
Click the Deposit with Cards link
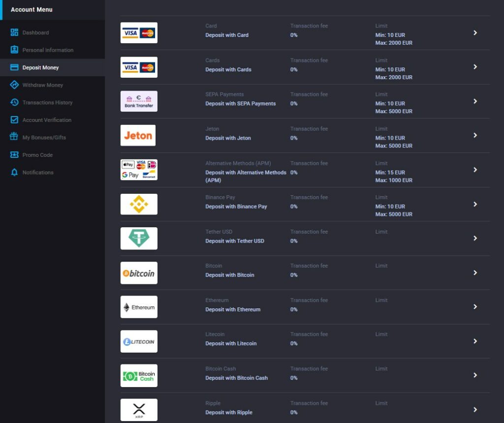click(228, 69)
